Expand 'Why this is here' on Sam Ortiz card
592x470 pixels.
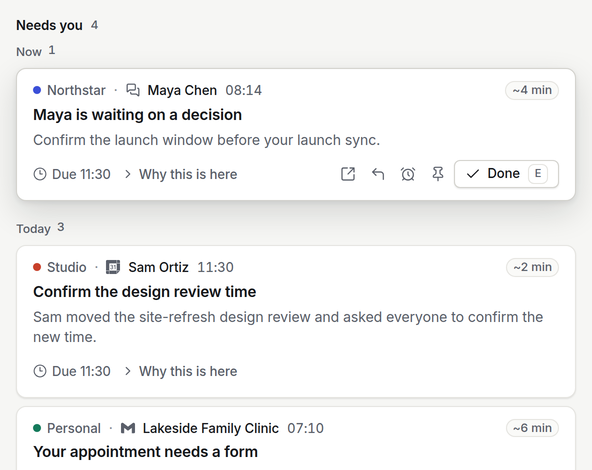181,371
